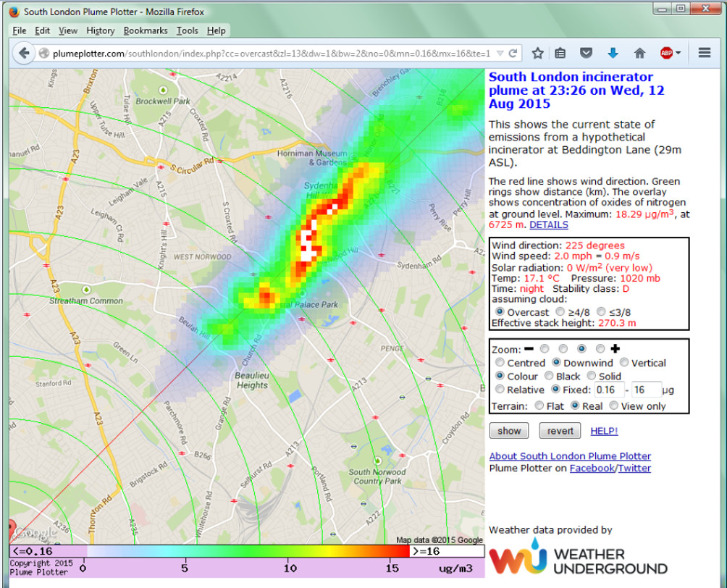
Task: Click the Weather Underground logo
Action: coord(578,556)
